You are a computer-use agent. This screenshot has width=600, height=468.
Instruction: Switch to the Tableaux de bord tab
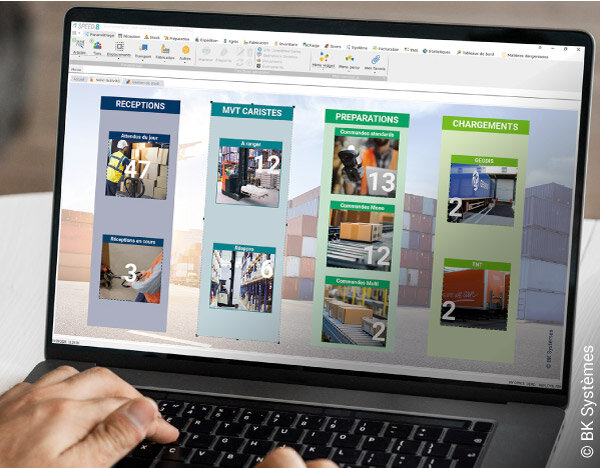pos(475,53)
